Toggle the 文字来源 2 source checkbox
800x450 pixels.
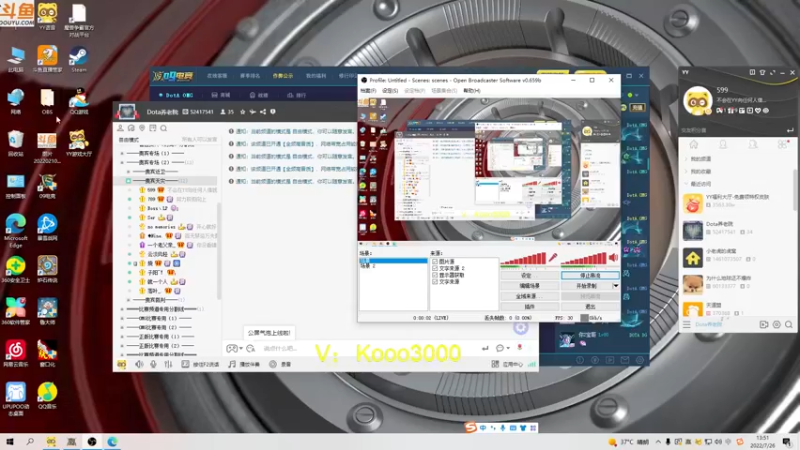tap(435, 268)
